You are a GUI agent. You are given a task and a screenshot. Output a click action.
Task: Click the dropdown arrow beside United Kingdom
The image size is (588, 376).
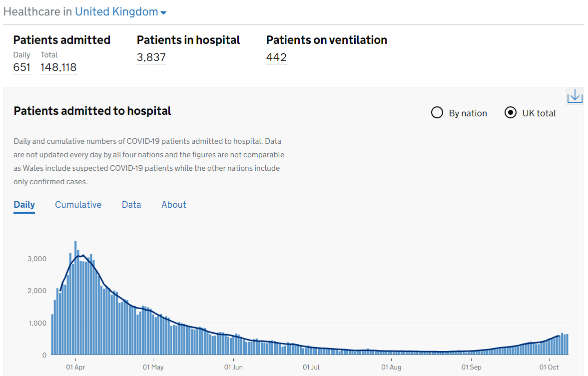click(163, 13)
